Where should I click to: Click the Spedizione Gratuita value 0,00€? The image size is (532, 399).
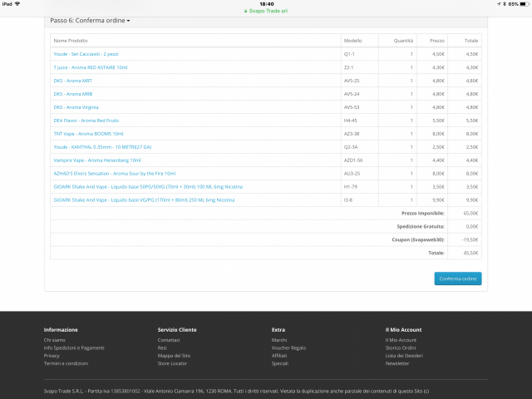[472, 226]
